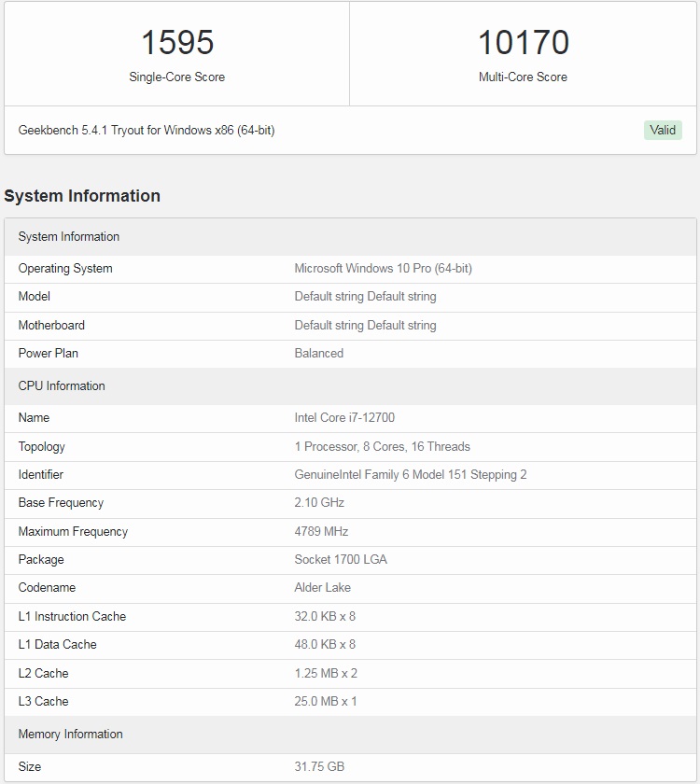
Task: Click the System Information page heading
Action: tap(82, 196)
